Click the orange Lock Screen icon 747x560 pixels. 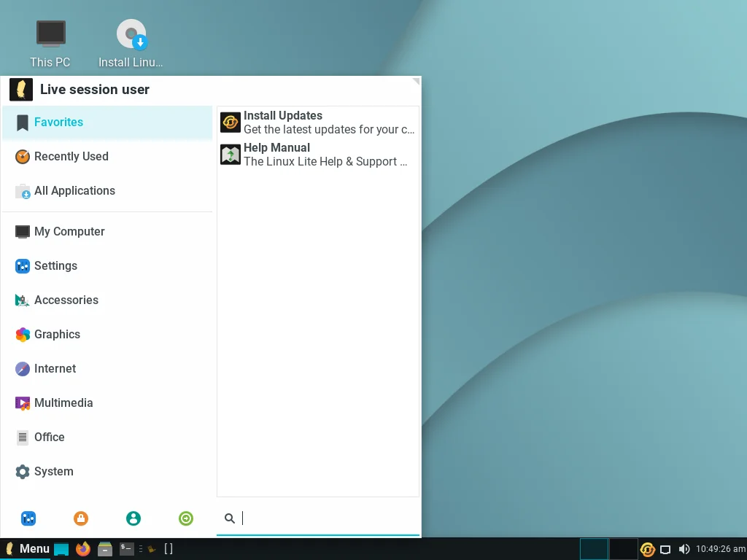(x=81, y=518)
